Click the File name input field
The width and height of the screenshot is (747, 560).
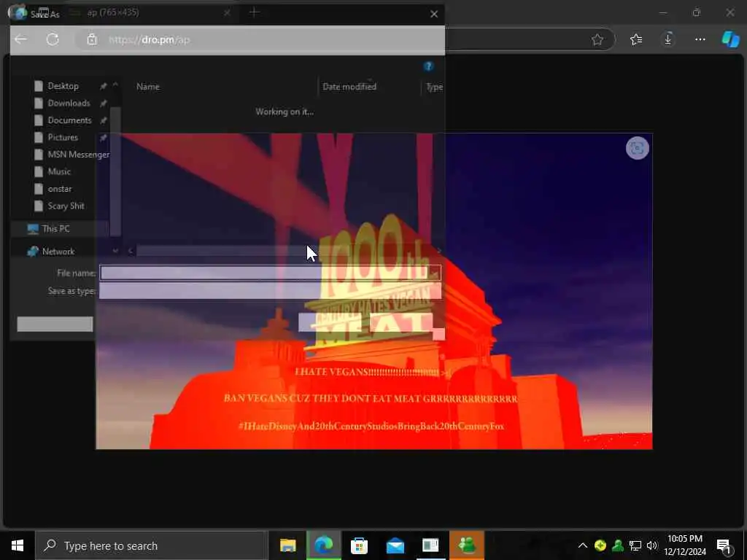[270, 273]
